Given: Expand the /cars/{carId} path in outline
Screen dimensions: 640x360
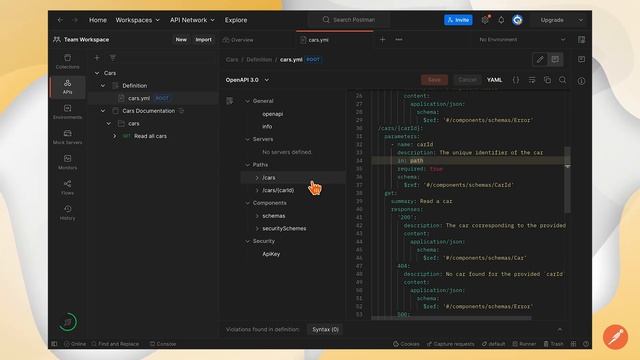Looking at the screenshot, I should click(x=257, y=190).
